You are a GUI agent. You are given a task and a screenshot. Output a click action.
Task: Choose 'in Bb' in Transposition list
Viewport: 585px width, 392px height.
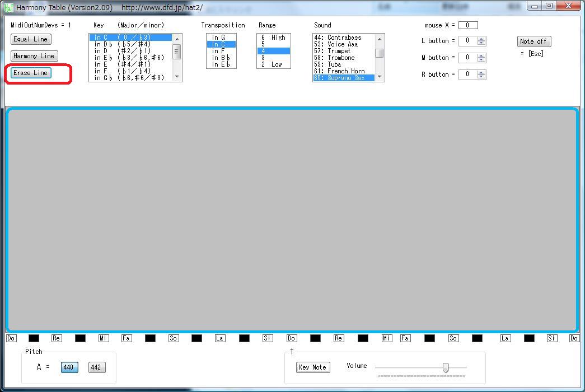(221, 58)
